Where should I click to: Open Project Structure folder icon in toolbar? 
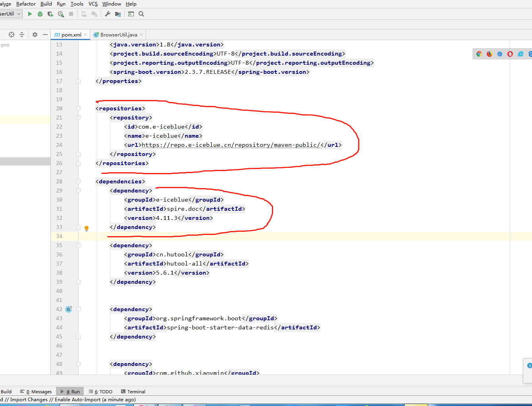click(x=118, y=14)
